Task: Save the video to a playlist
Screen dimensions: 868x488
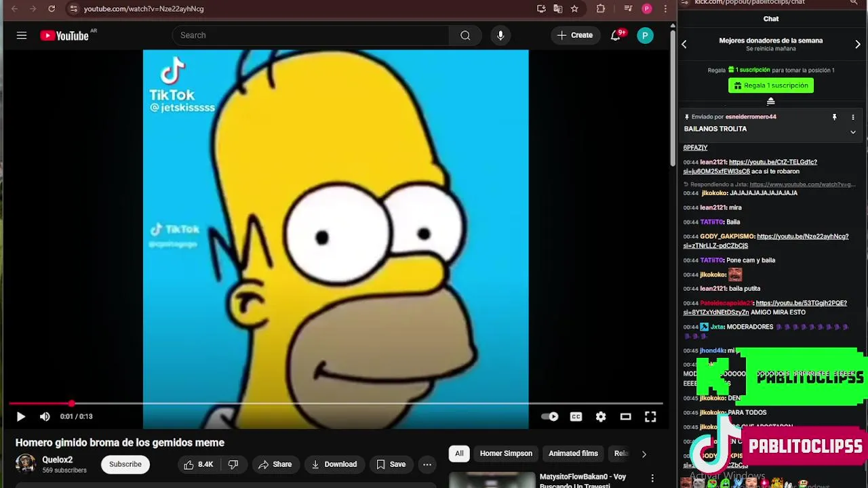Action: click(391, 464)
